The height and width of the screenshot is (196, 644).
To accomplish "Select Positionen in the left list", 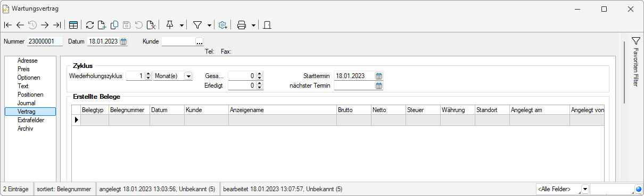I will (30, 95).
